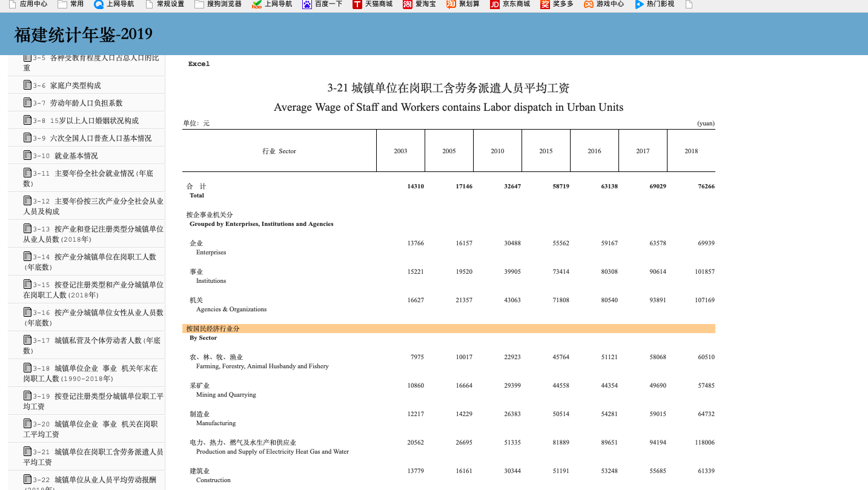Click document icon beside 3-9 六次全国人口普查
868x490 pixels.
tap(27, 137)
